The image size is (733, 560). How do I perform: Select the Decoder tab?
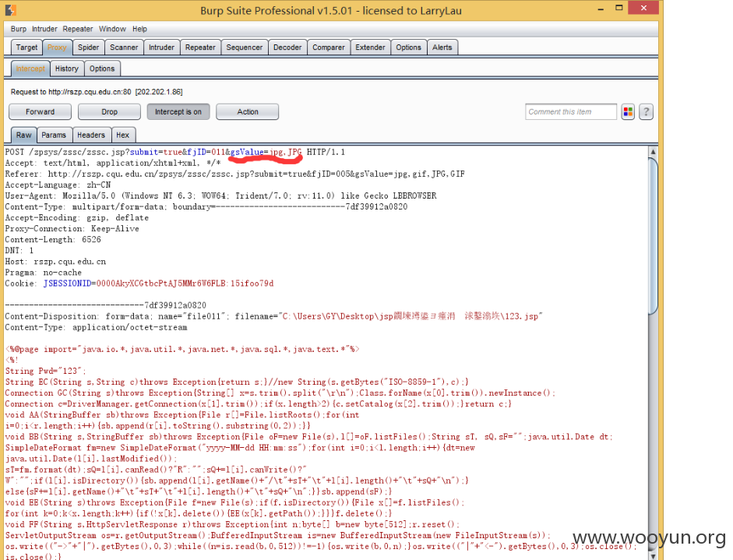click(x=287, y=48)
